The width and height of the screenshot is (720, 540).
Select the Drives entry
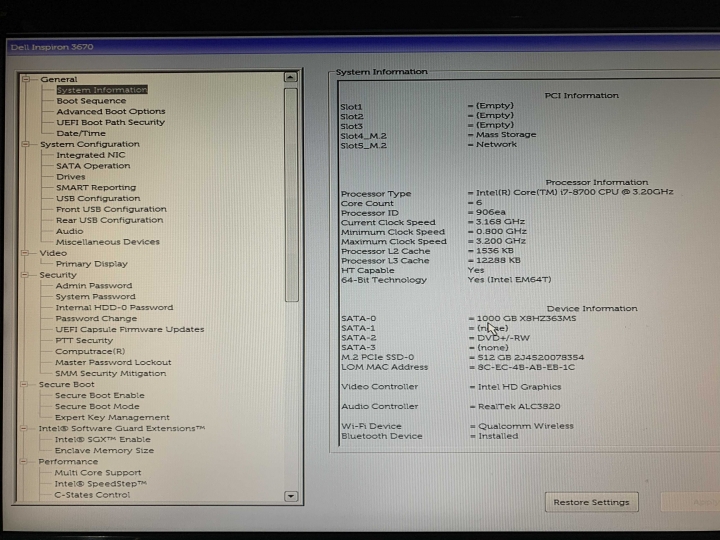click(x=71, y=177)
